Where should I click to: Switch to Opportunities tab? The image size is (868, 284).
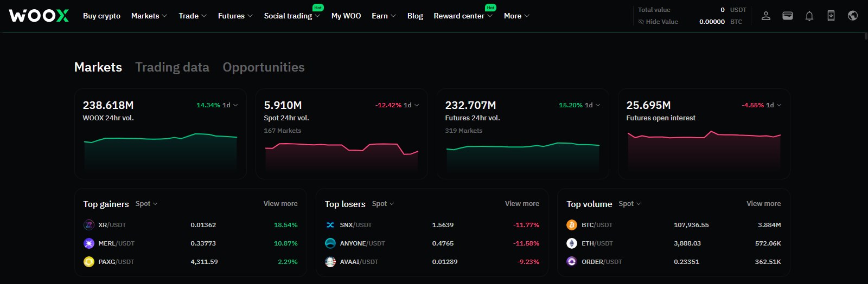pos(264,67)
